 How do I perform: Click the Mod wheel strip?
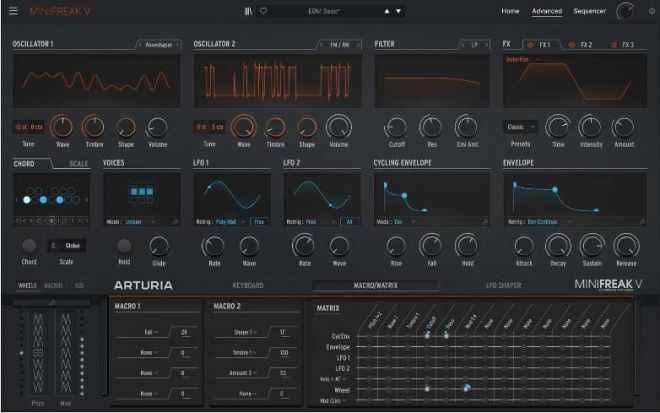[x=66, y=353]
